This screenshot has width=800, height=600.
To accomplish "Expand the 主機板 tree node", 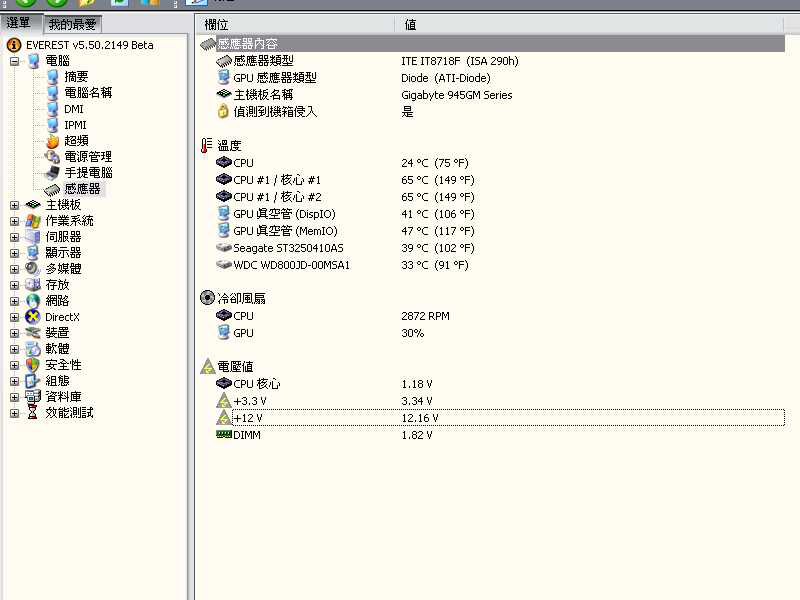I will (x=15, y=205).
